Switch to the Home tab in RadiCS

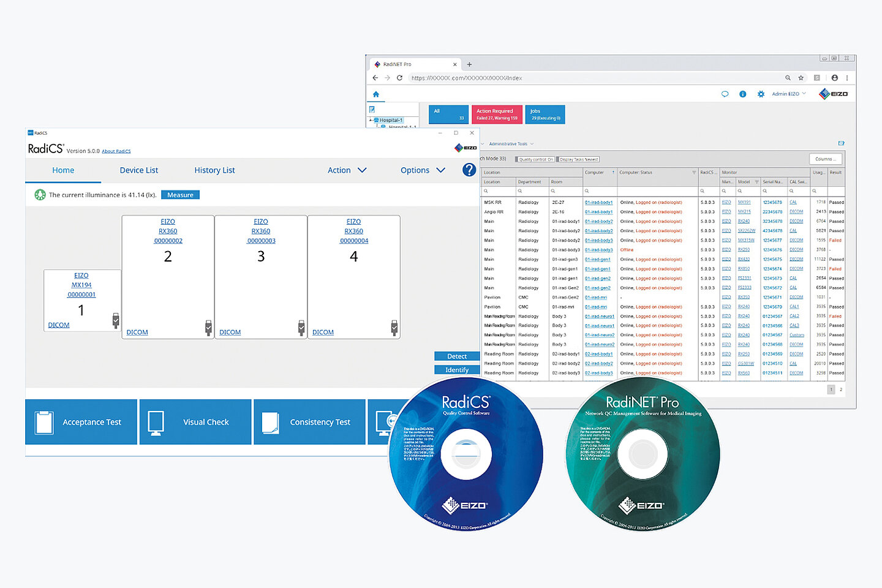[x=63, y=170]
